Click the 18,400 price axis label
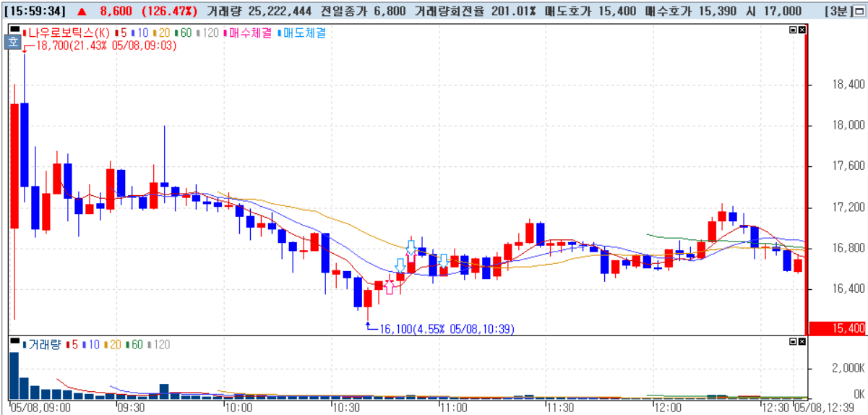868x415 pixels. 848,85
